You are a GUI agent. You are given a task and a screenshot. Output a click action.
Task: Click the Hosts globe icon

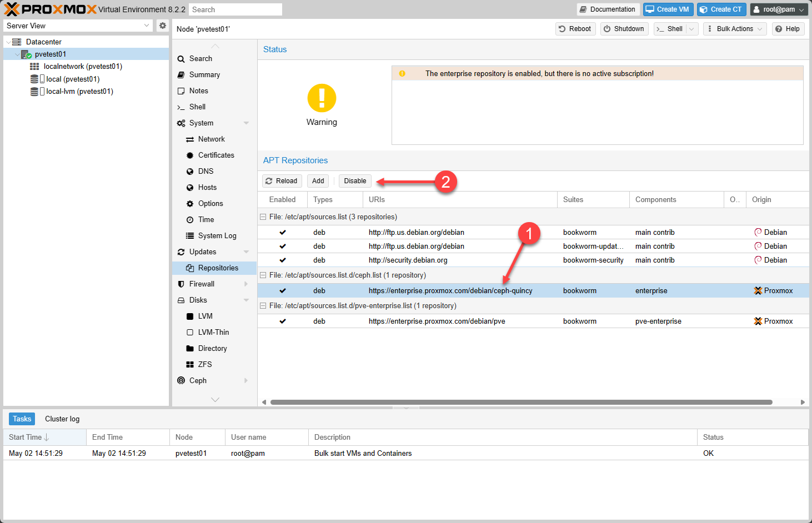[x=190, y=188]
